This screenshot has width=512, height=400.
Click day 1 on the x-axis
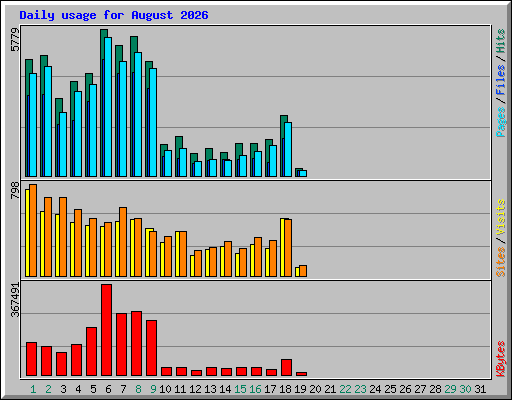coord(33,389)
